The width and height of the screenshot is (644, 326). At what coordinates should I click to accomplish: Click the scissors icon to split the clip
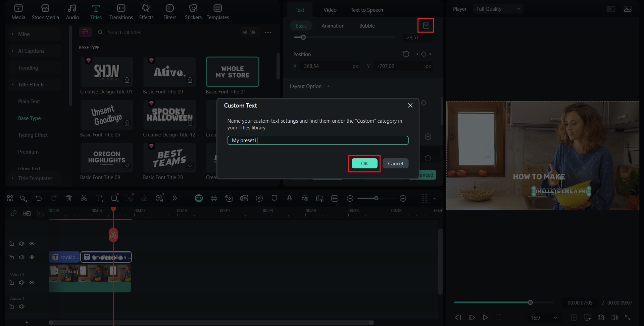(x=84, y=198)
